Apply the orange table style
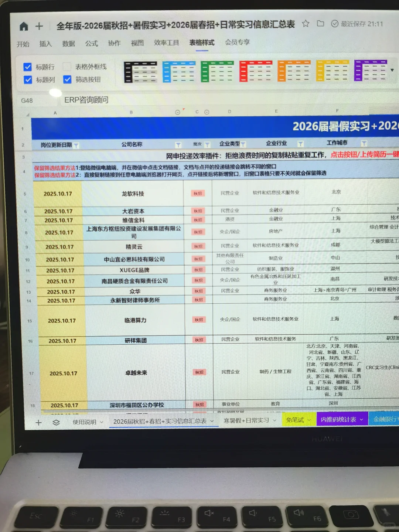Image resolution: width=399 pixels, height=532 pixels. [x=294, y=71]
